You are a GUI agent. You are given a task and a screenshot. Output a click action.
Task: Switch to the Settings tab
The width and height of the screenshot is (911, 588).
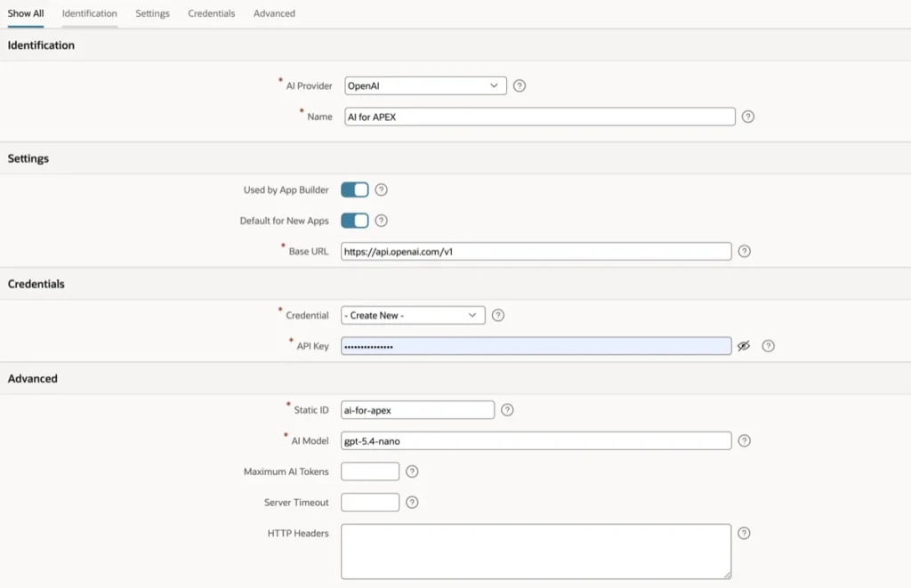tap(152, 13)
